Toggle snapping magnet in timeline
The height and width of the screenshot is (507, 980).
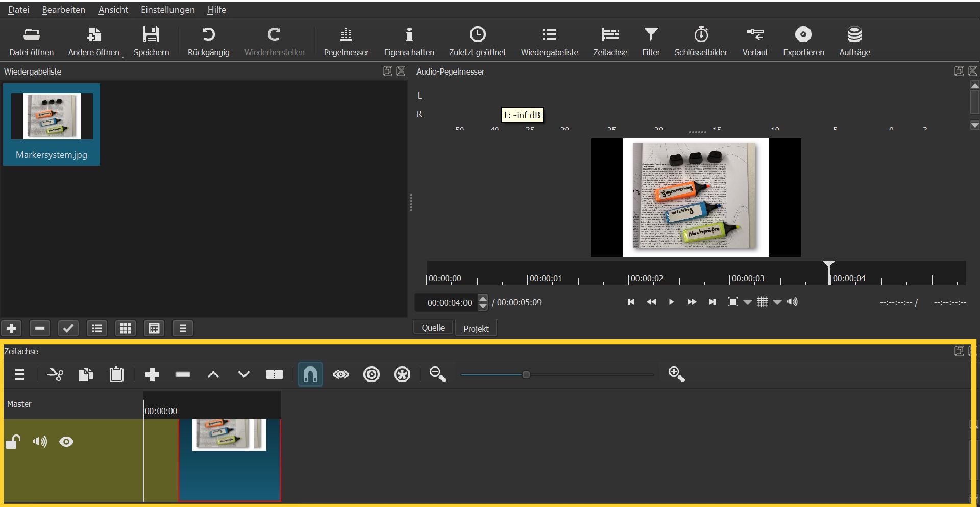tap(310, 375)
